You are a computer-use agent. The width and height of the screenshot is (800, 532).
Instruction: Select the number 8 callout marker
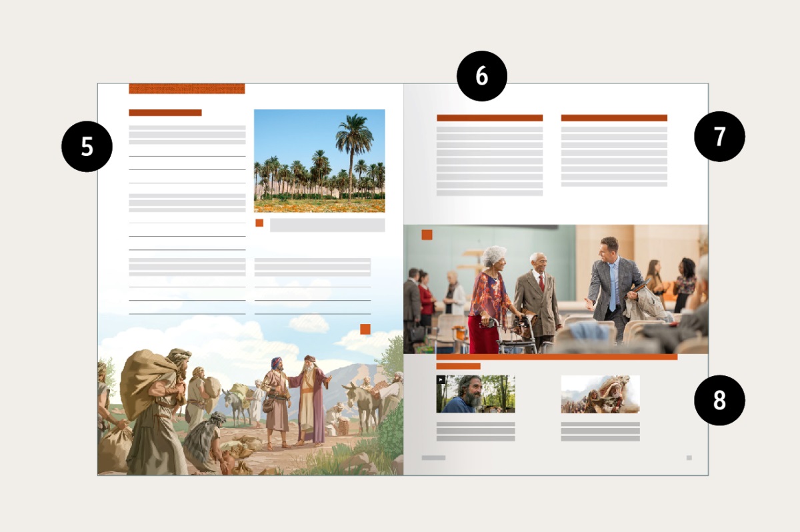(719, 400)
